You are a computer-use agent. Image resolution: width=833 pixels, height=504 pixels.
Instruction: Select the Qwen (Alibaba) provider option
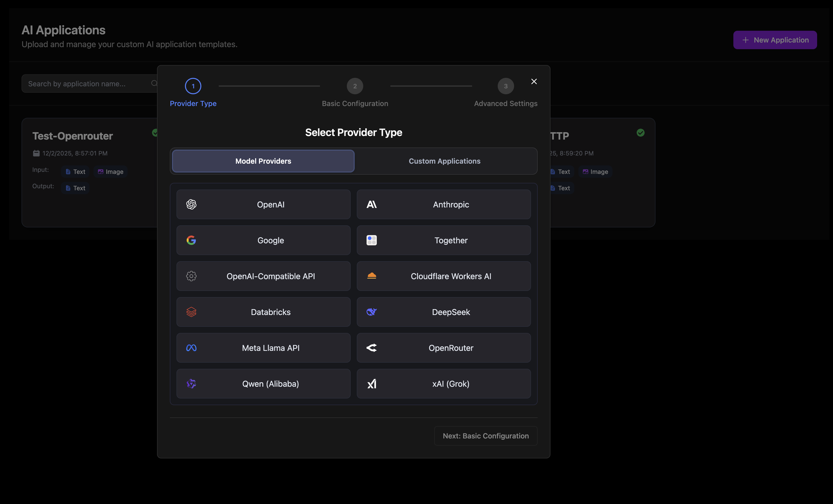[263, 384]
